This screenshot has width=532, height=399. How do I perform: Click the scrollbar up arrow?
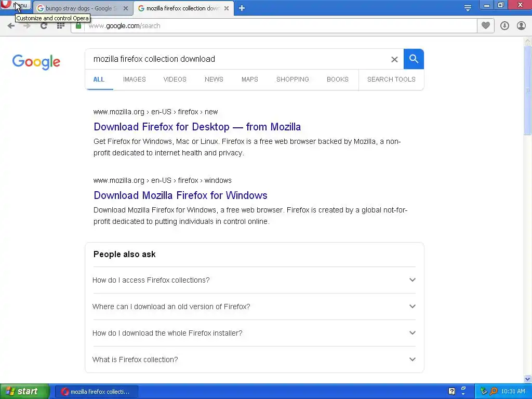527,42
